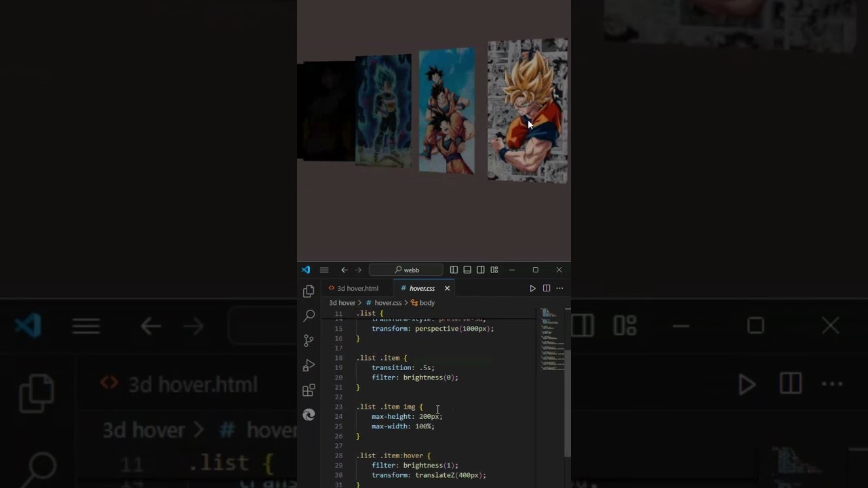Open the editor More Actions ellipsis

pyautogui.click(x=559, y=288)
